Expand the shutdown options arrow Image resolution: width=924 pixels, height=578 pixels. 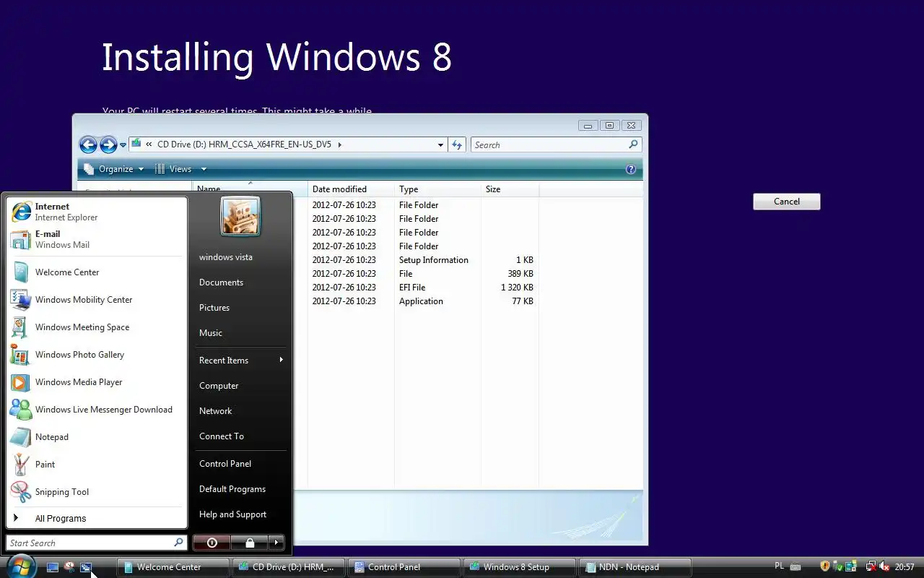point(276,542)
